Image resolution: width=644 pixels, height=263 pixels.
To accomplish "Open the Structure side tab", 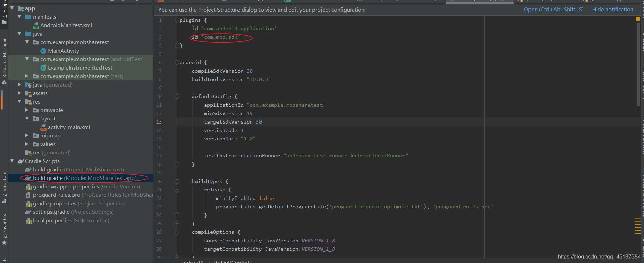I will pos(4,187).
